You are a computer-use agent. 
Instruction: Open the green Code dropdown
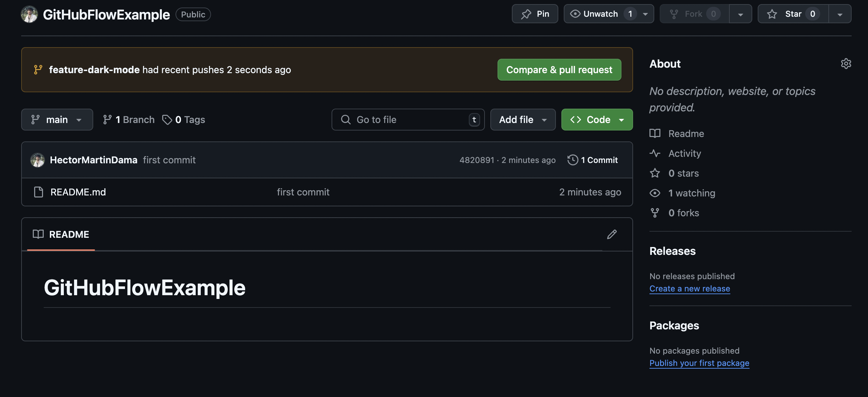(x=597, y=120)
